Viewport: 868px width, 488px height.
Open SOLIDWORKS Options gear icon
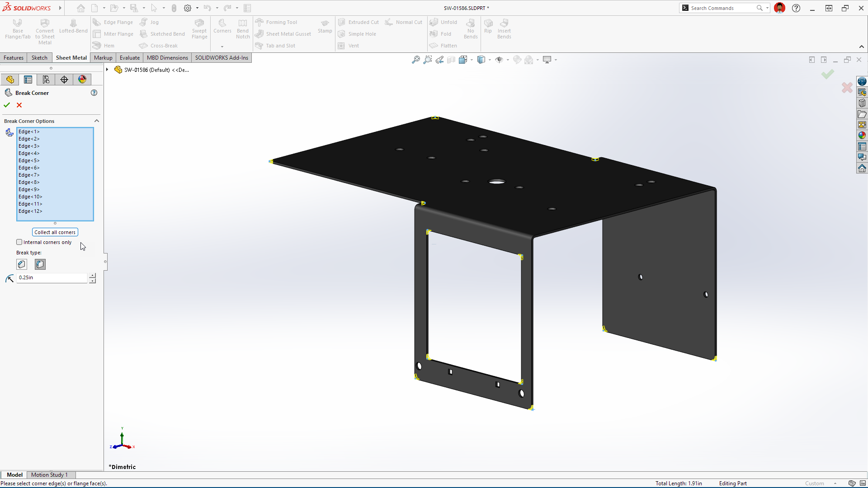click(188, 8)
